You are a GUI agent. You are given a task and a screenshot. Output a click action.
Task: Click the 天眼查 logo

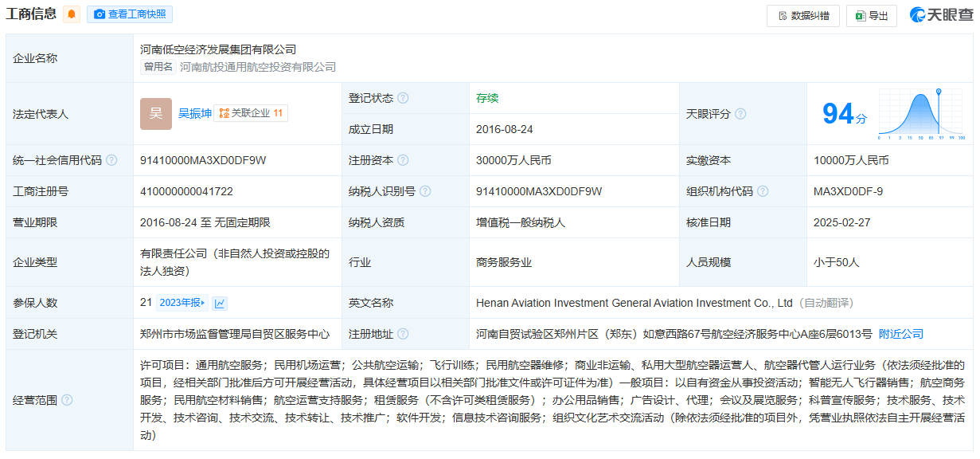pyautogui.click(x=941, y=14)
